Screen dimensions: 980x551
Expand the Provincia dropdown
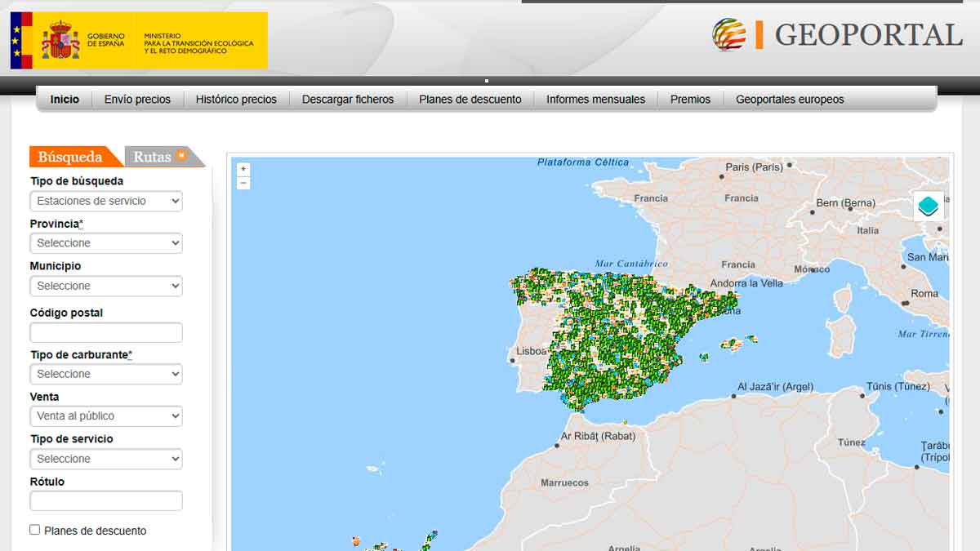[106, 243]
